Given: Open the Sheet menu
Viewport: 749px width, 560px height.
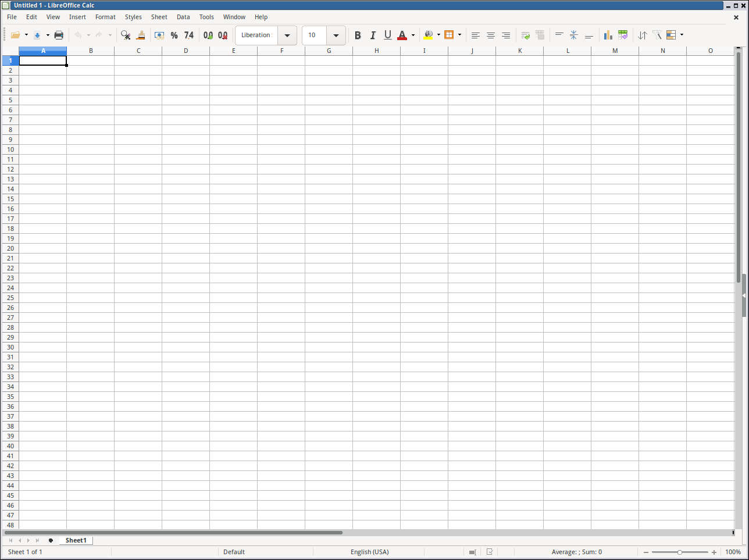Looking at the screenshot, I should pos(159,17).
